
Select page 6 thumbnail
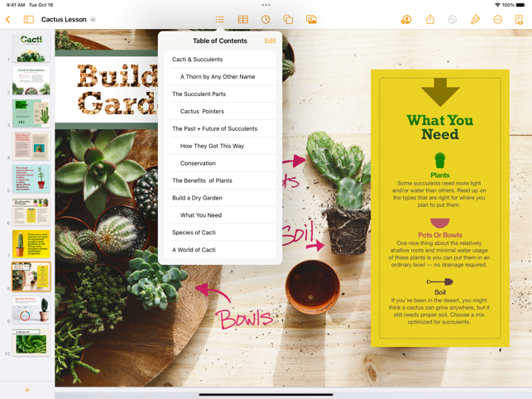[x=31, y=211]
